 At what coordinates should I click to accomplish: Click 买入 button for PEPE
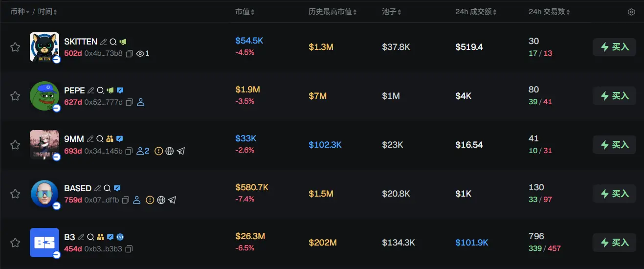tap(614, 96)
